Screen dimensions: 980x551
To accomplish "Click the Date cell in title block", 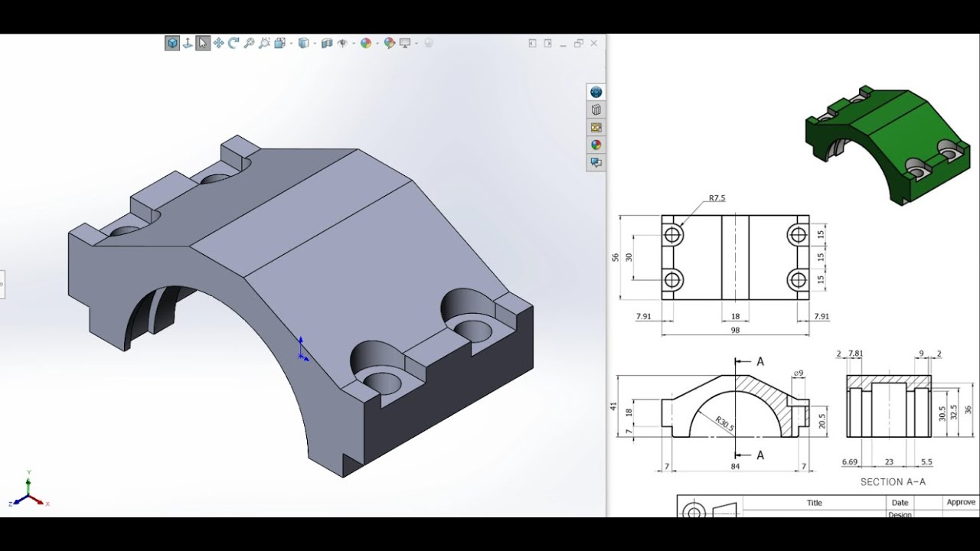I will point(900,503).
